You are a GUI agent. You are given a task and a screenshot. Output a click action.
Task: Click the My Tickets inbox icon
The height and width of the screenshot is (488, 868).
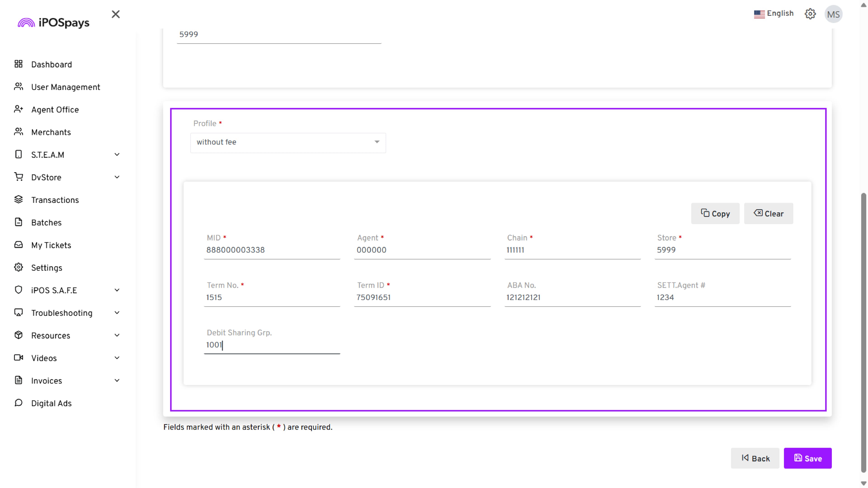[x=19, y=245]
